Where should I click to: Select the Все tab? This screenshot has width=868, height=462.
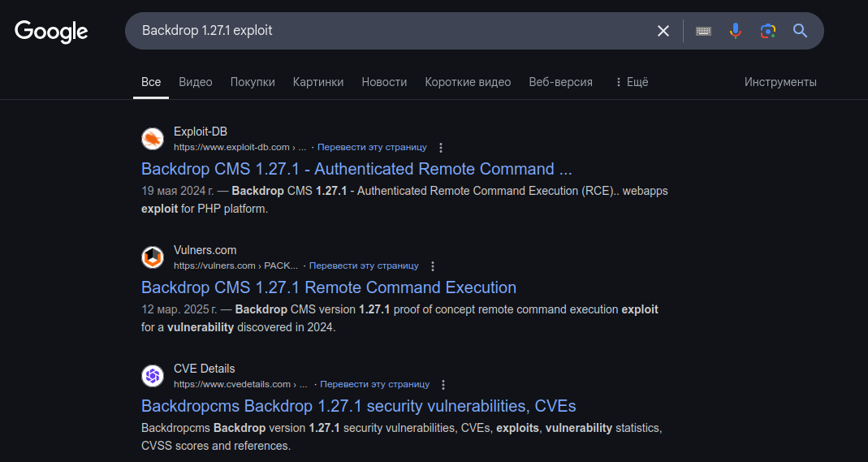pyautogui.click(x=151, y=82)
